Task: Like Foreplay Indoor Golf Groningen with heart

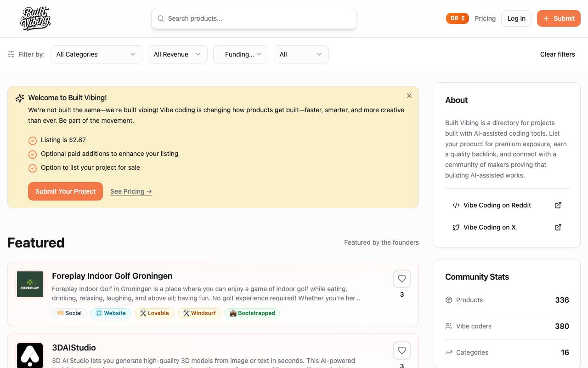Action: (x=402, y=279)
